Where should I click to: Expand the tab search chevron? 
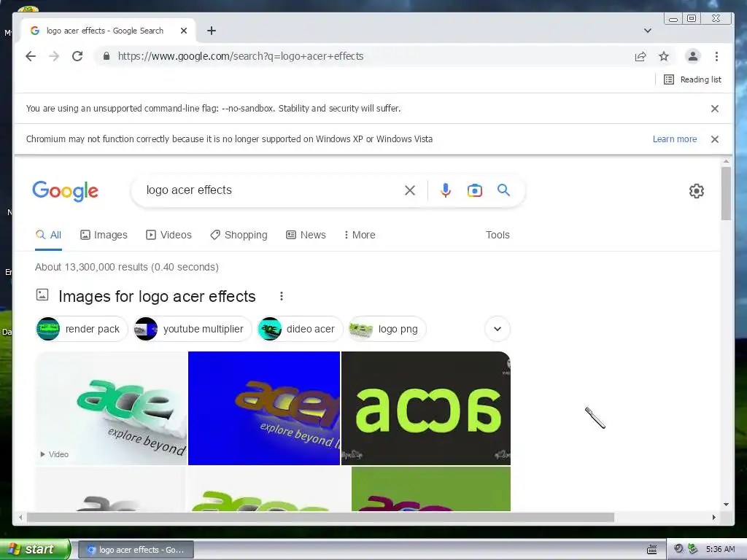coord(648,31)
